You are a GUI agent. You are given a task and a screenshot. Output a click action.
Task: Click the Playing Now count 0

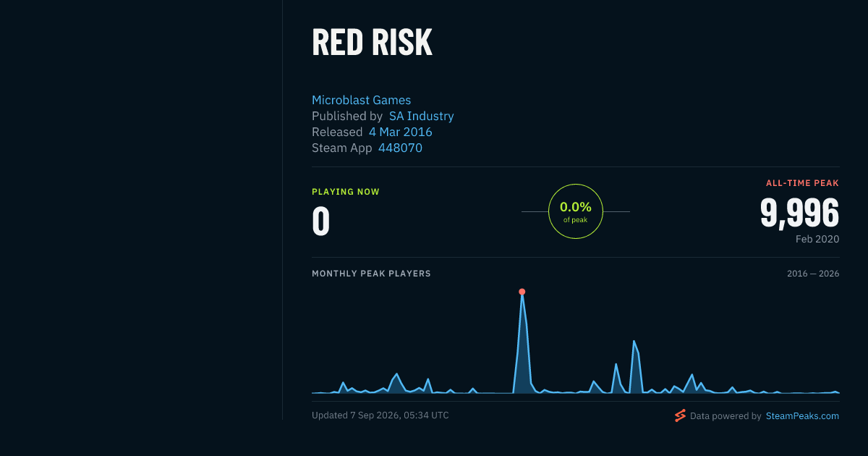321,221
